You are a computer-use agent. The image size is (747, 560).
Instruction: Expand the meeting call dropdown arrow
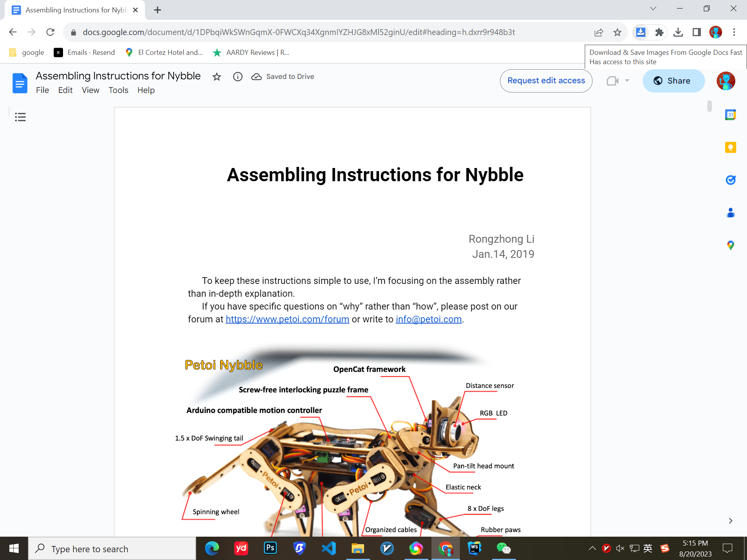(x=627, y=80)
